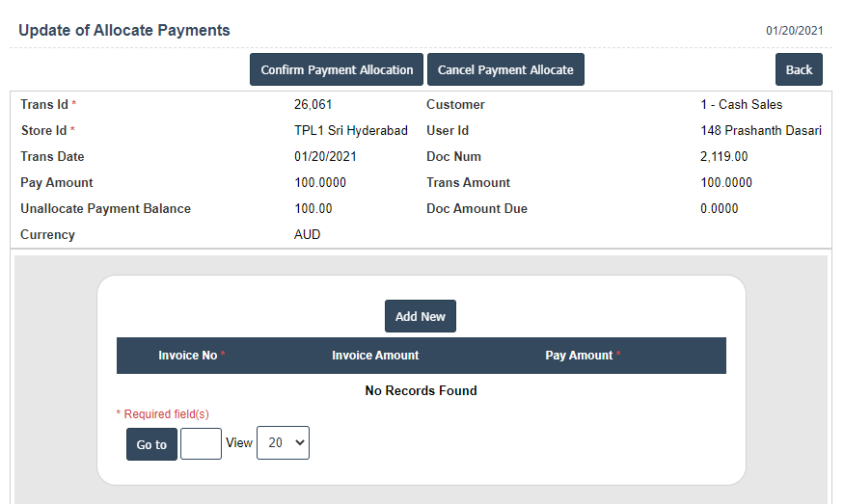The image size is (844, 504).
Task: Go back using the Back button
Action: (799, 69)
